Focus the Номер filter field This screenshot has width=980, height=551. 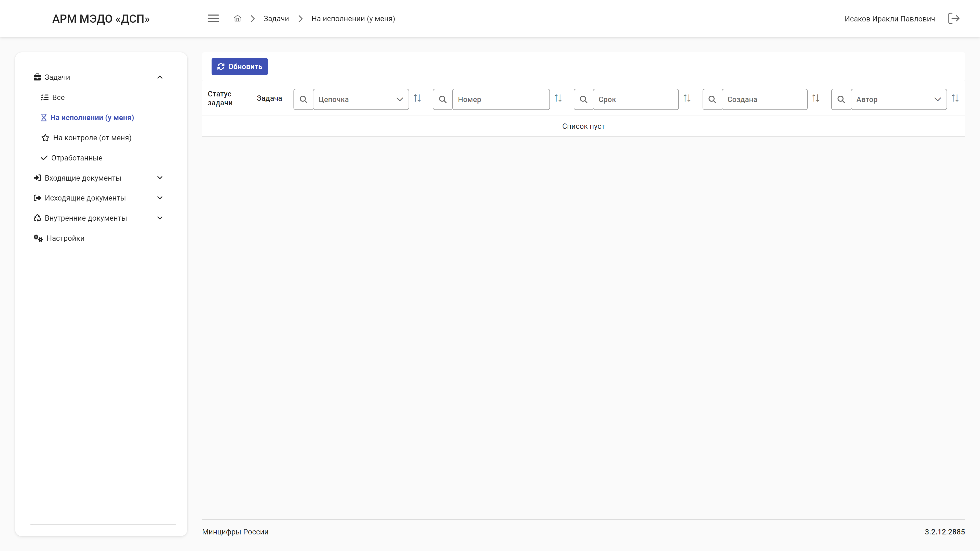tap(501, 99)
